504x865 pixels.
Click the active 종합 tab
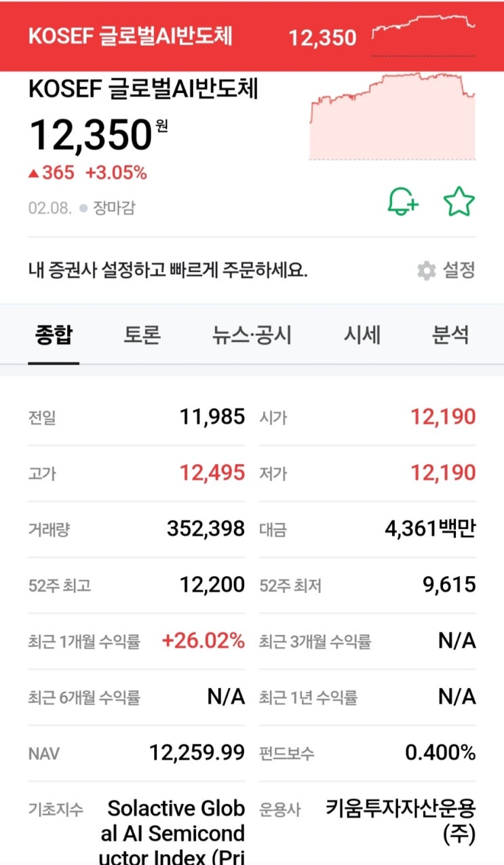[54, 334]
